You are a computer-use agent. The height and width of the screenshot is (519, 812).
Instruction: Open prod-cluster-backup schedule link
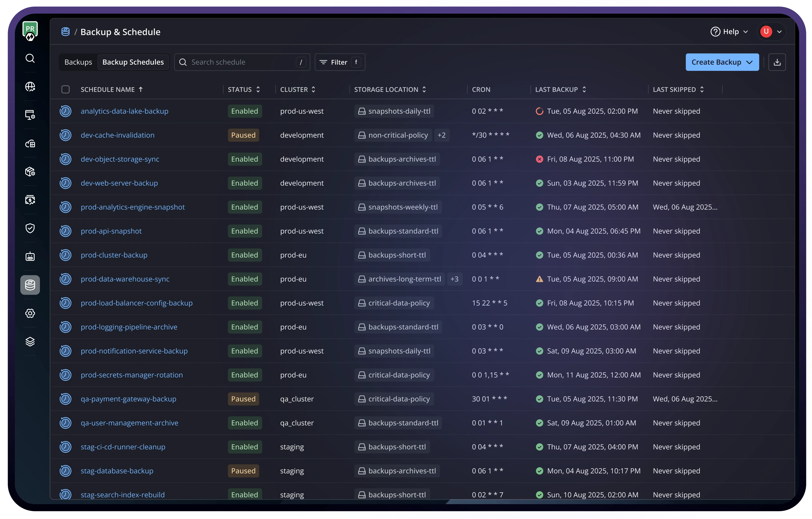tap(114, 255)
